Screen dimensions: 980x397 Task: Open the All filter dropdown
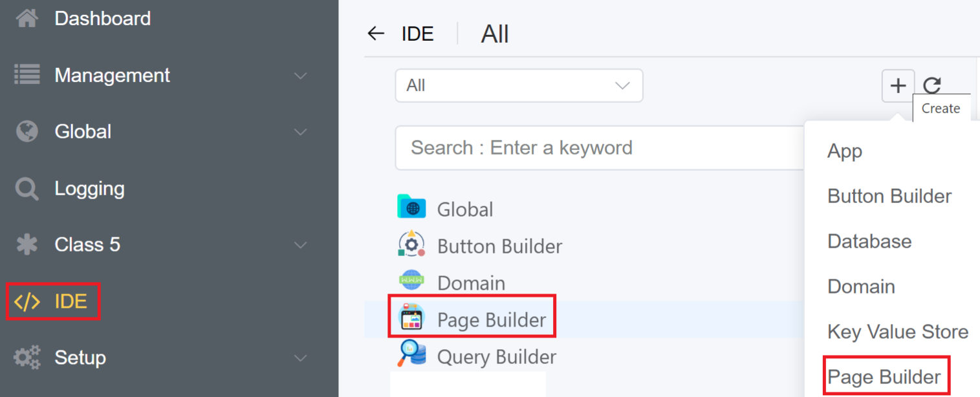point(519,86)
